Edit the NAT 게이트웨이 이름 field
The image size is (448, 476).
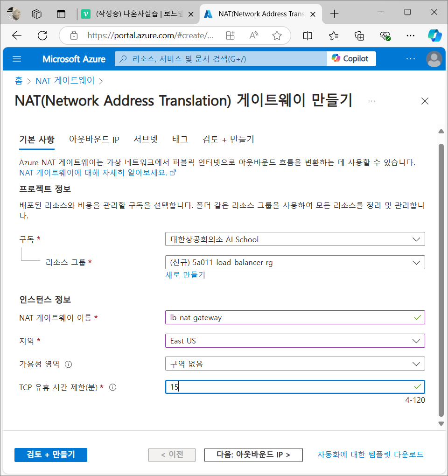click(x=295, y=317)
